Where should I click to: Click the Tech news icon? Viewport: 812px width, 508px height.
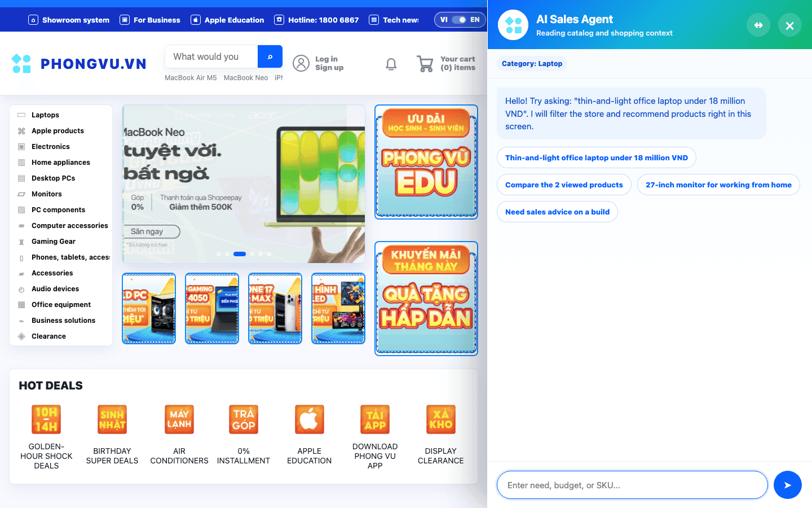374,20
